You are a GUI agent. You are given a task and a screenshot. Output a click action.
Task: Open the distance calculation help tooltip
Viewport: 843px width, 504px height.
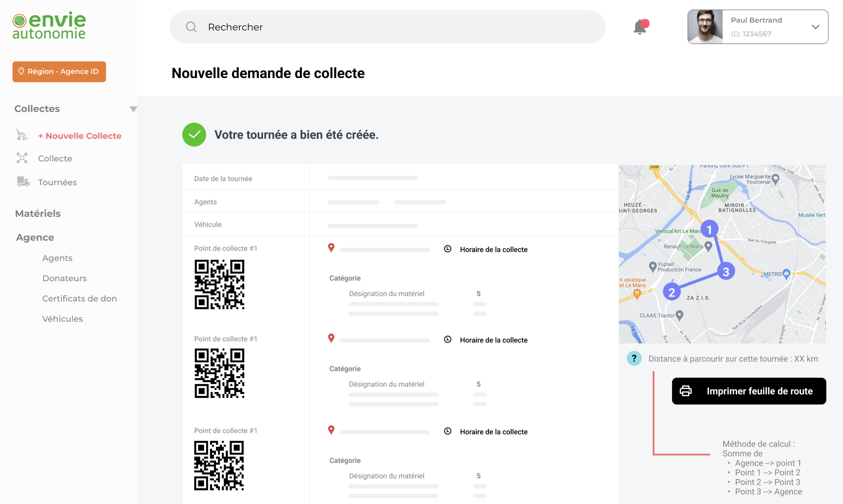pyautogui.click(x=634, y=358)
